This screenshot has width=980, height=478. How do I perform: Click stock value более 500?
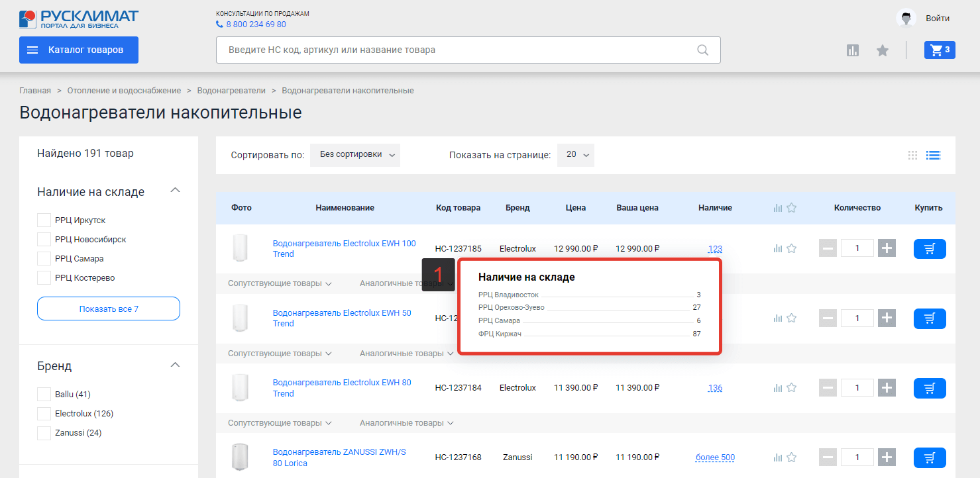715,457
